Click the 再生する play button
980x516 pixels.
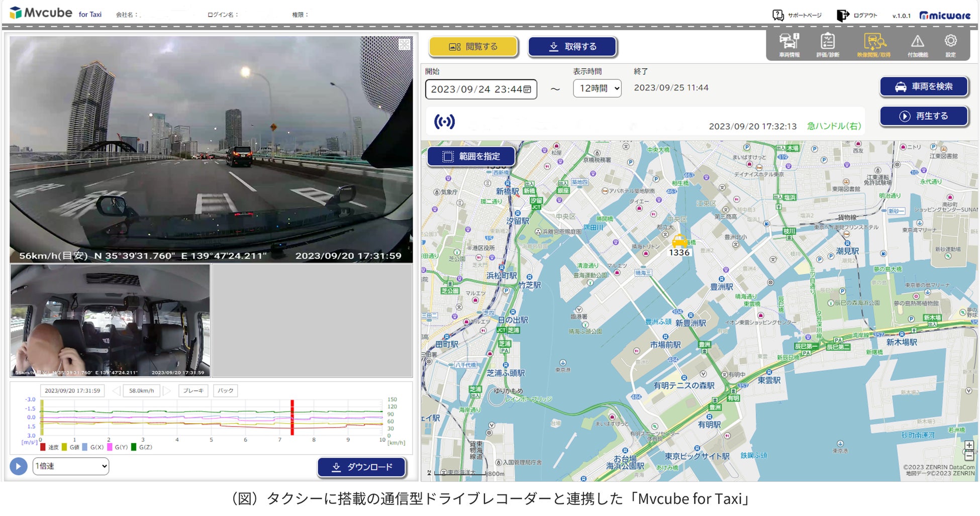(x=924, y=116)
